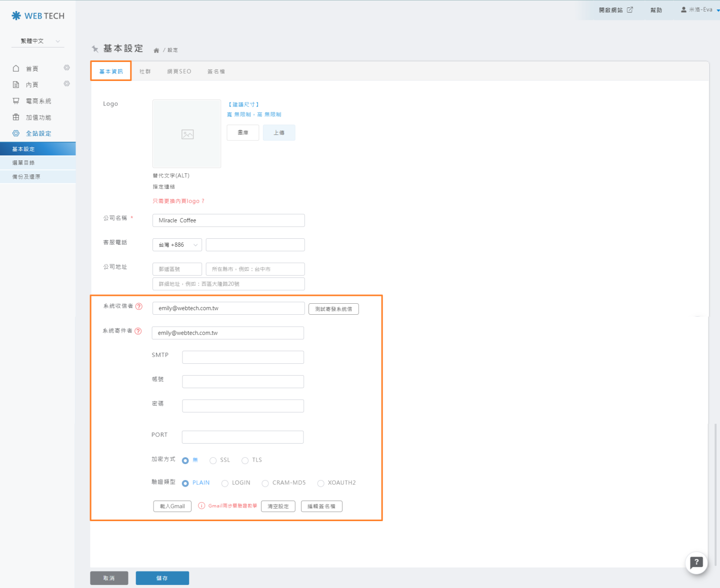Screen dimensions: 720x588
Task: Click the SMTP input field
Action: click(x=243, y=357)
